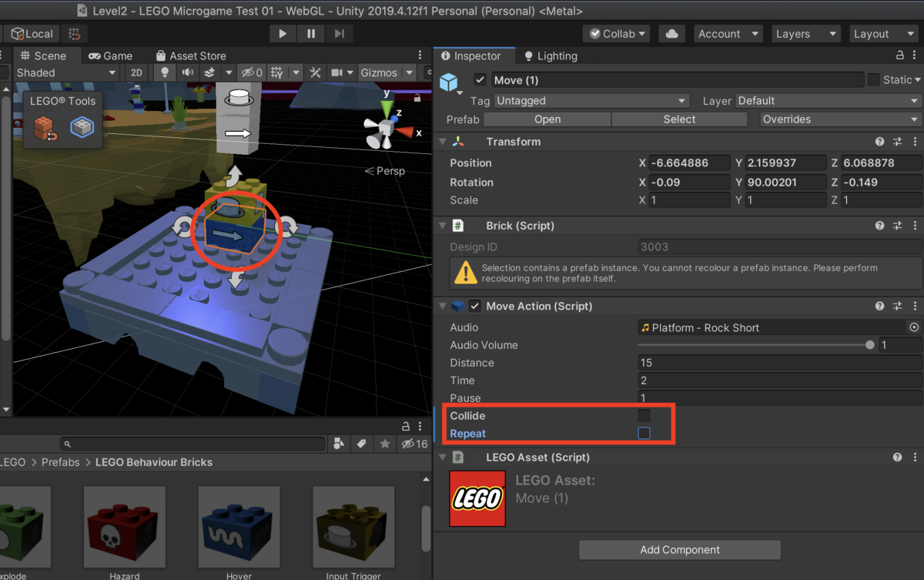This screenshot has height=580, width=924.
Task: Toggle the scene gizmo rotation lock
Action: click(x=417, y=98)
